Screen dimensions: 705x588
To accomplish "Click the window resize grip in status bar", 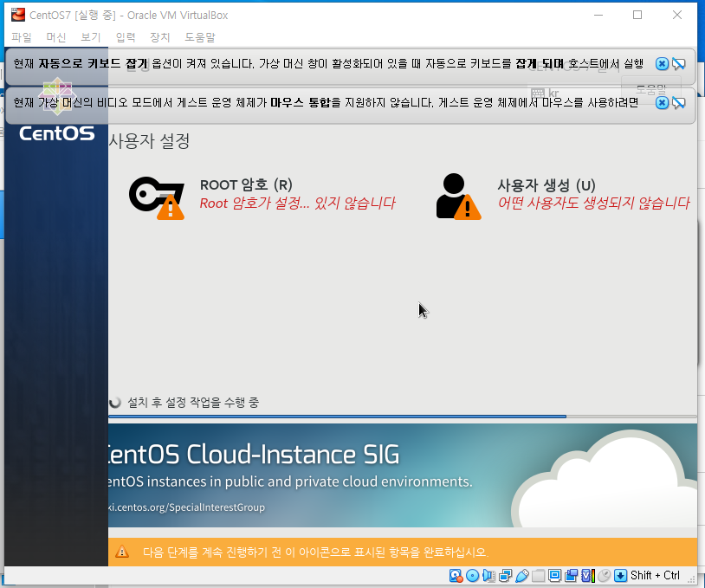I will [x=691, y=580].
